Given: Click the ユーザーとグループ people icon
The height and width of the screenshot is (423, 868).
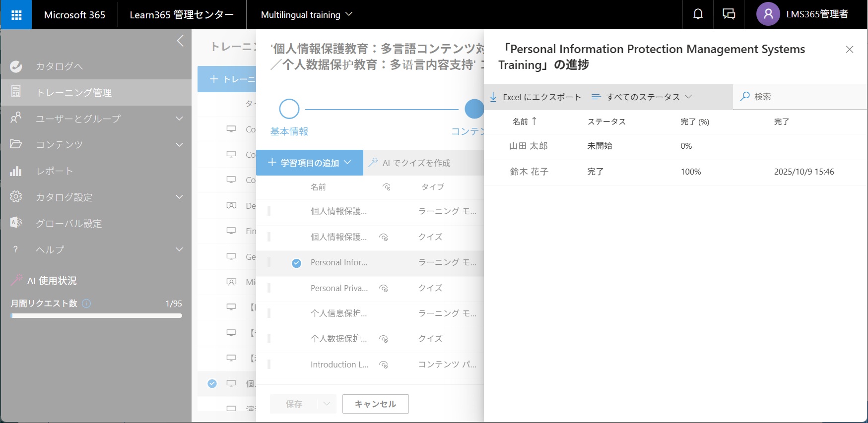Looking at the screenshot, I should coord(16,118).
